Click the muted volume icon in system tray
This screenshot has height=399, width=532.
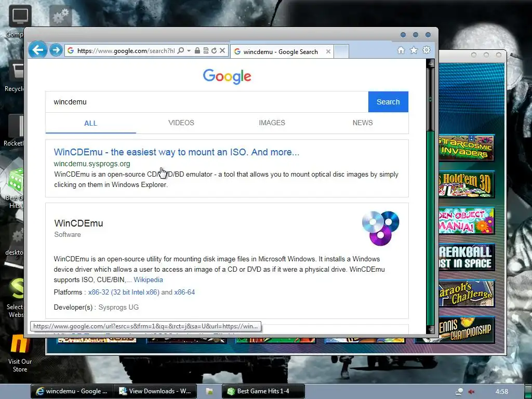[471, 392]
